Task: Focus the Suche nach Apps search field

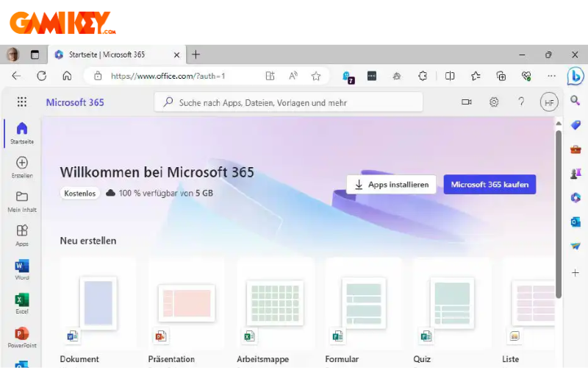Action: [x=288, y=102]
